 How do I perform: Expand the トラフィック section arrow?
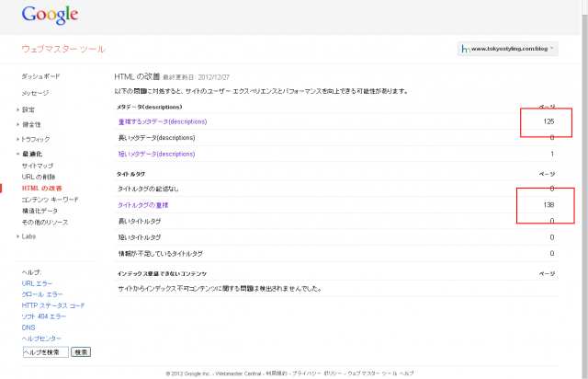click(17, 139)
